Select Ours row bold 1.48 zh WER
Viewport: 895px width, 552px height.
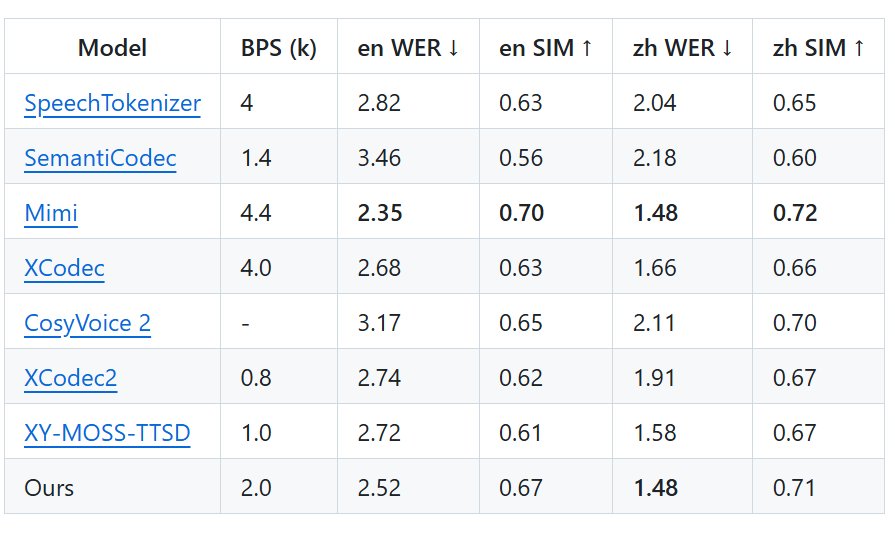656,488
